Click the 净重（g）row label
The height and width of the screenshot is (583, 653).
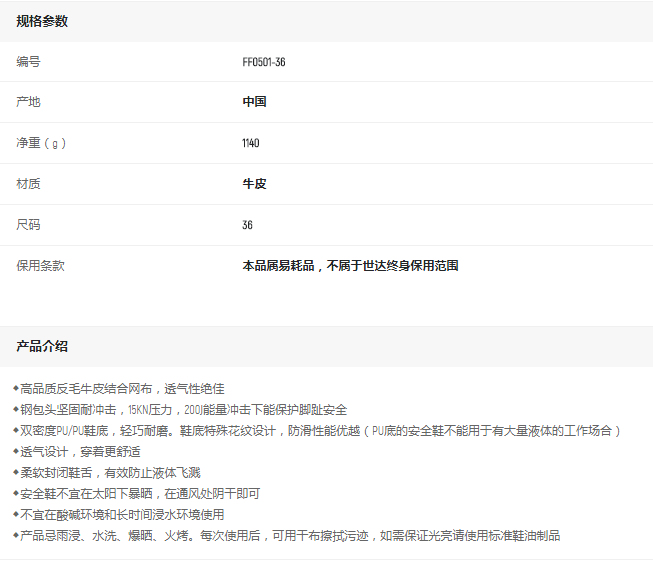point(41,143)
